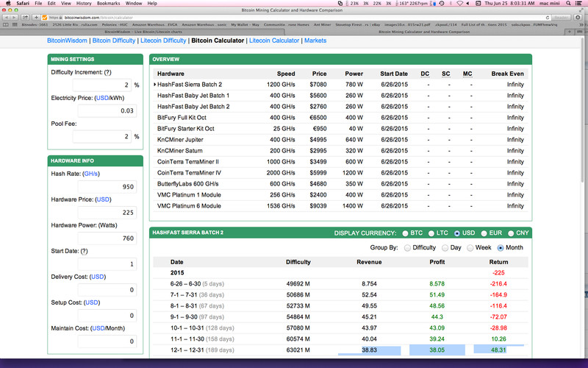Click the Hardware Power input showing 760
The height and width of the screenshot is (368, 588).
(x=107, y=238)
